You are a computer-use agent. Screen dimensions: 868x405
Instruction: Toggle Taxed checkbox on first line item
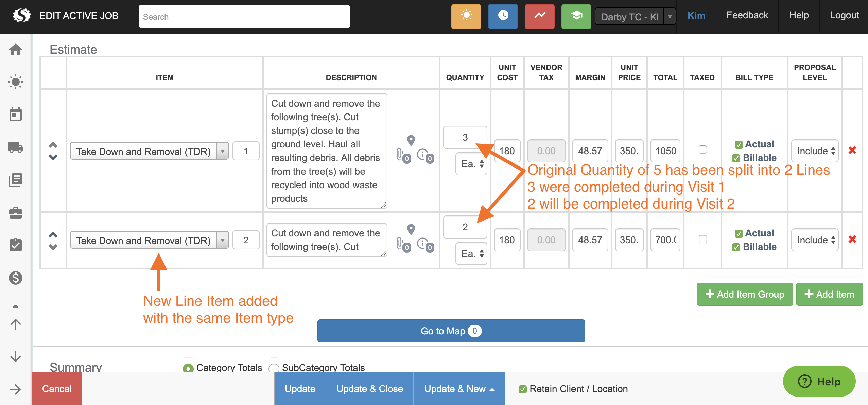702,149
